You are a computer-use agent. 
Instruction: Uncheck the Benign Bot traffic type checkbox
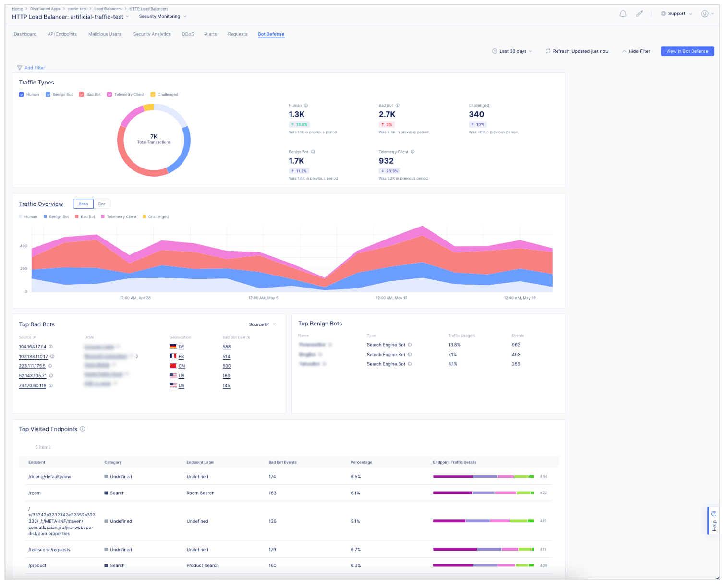pyautogui.click(x=48, y=95)
